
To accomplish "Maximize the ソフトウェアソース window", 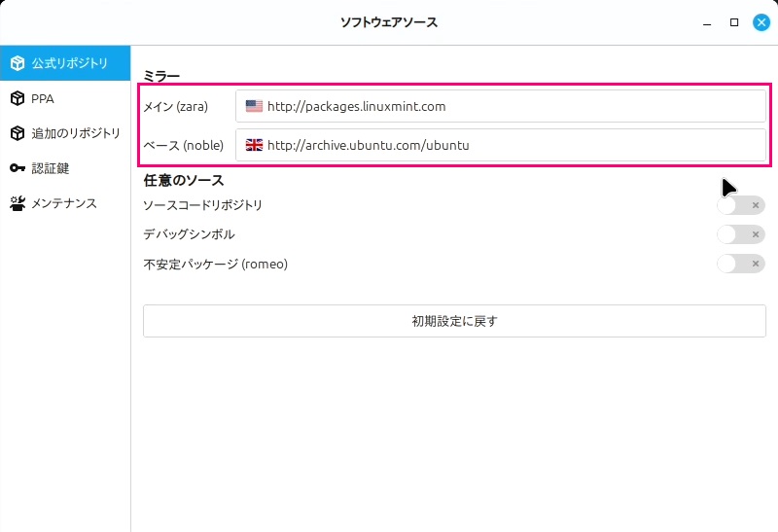I will point(734,21).
